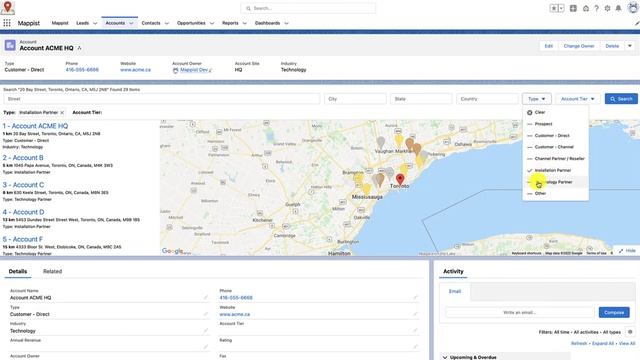Screen dimensions: 640x360
Task: Expand the Contacts tab chevron
Action: (x=167, y=24)
